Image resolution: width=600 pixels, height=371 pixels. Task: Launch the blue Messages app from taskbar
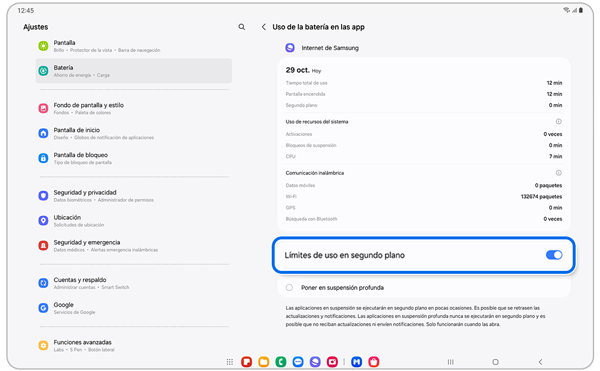(298, 362)
